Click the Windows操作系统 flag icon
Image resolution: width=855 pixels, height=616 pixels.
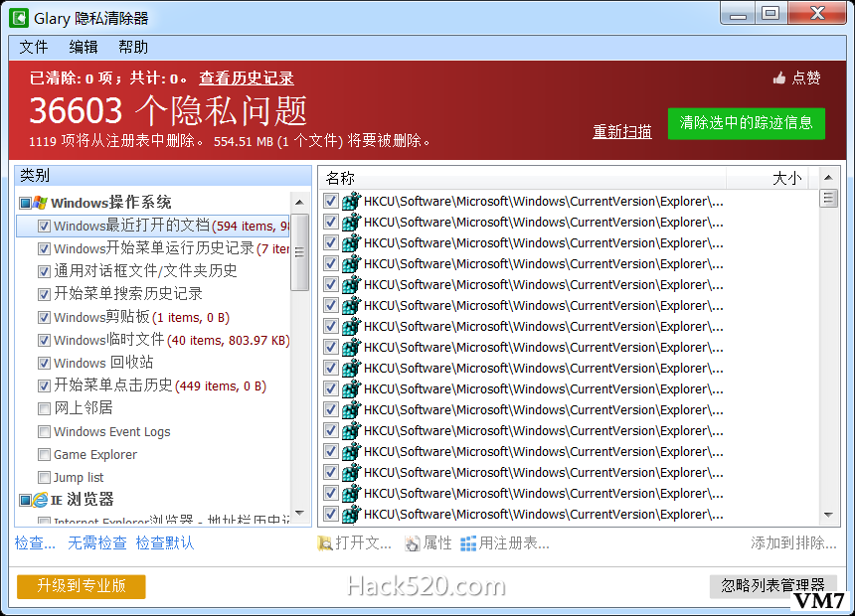(x=40, y=203)
